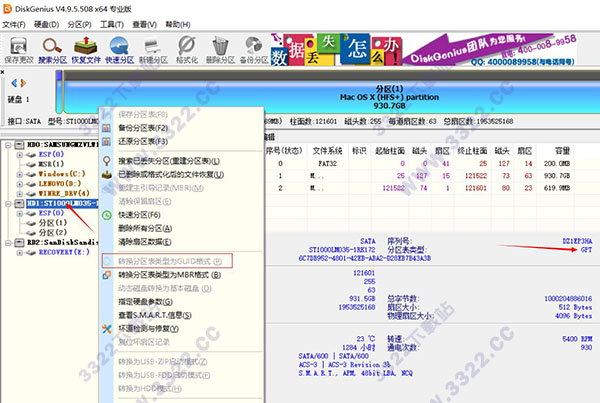The image size is (600, 403).
Task: Open the 分区(P) menu
Action: pyautogui.click(x=79, y=24)
